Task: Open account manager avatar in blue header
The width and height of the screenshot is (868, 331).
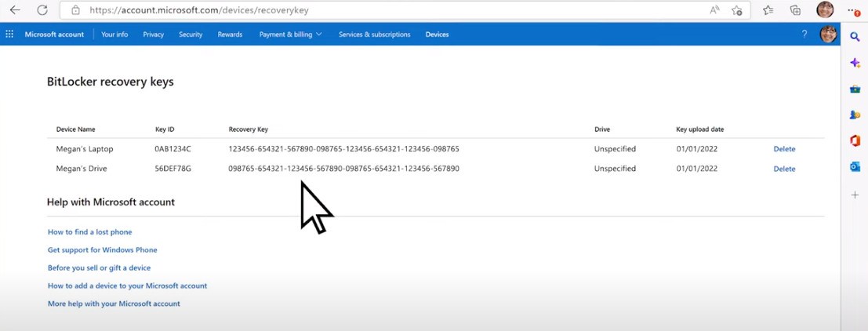Action: click(828, 35)
